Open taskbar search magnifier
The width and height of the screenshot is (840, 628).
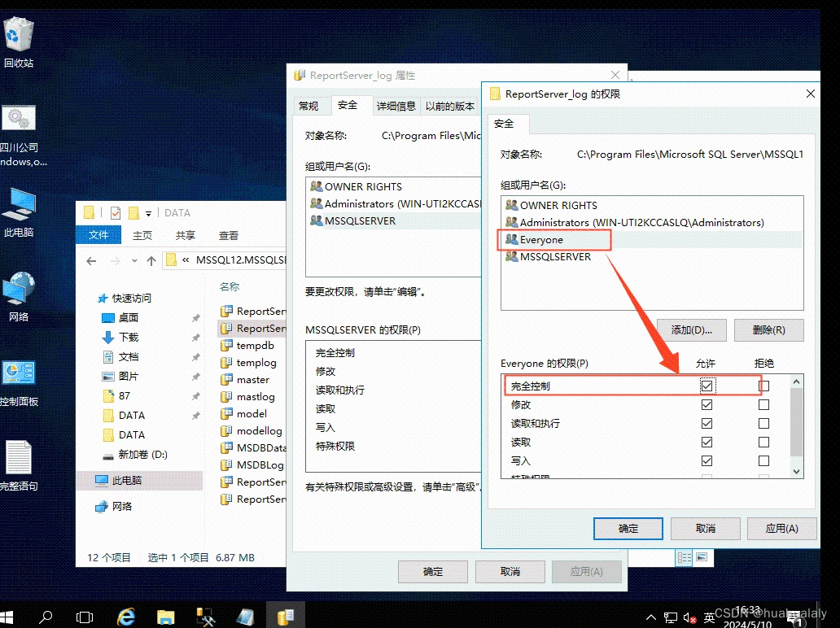[46, 617]
